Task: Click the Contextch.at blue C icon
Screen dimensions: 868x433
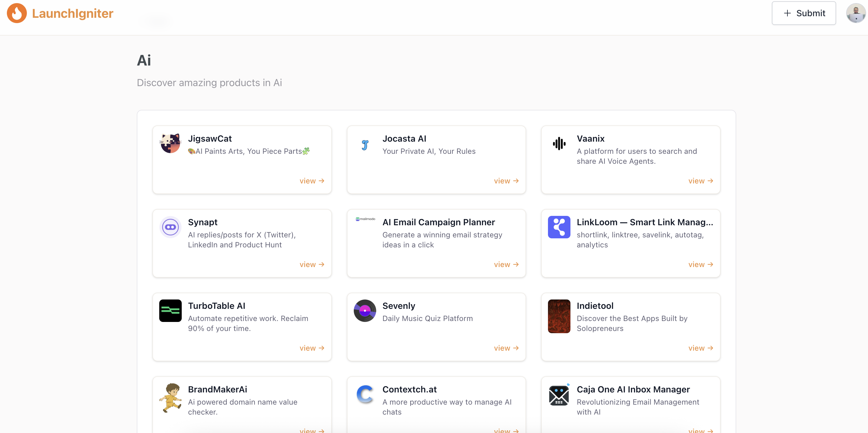Action: coord(365,394)
